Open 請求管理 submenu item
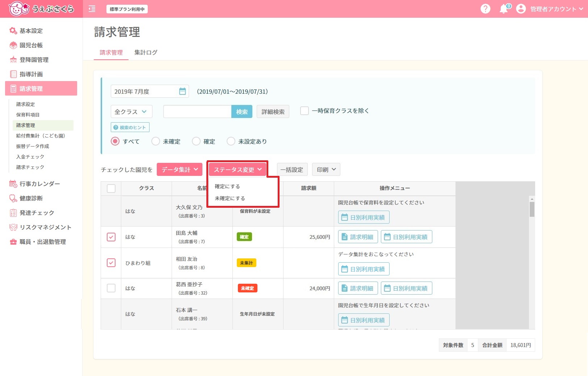 (x=43, y=125)
